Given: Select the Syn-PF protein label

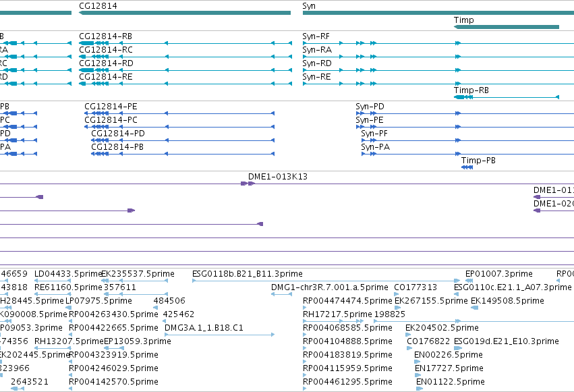Looking at the screenshot, I should (x=374, y=134).
